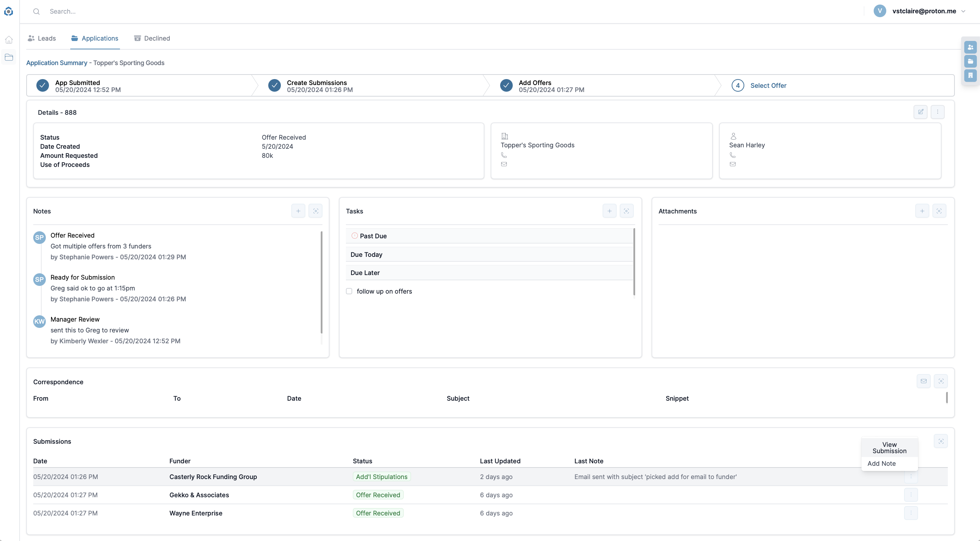The height and width of the screenshot is (541, 980).
Task: Switch to the Leads tab
Action: point(42,38)
